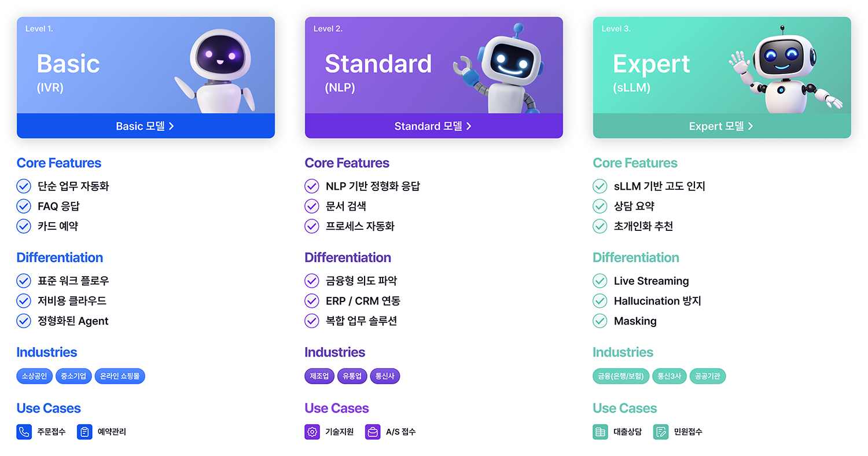This screenshot has height=456, width=868.
Task: Click the 민원접수 note icon
Action: pos(661,432)
